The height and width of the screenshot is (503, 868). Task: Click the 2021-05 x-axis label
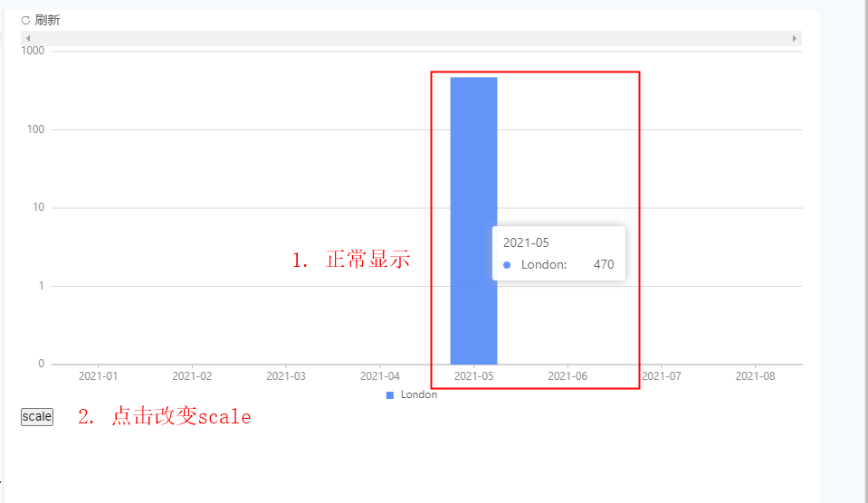click(474, 376)
